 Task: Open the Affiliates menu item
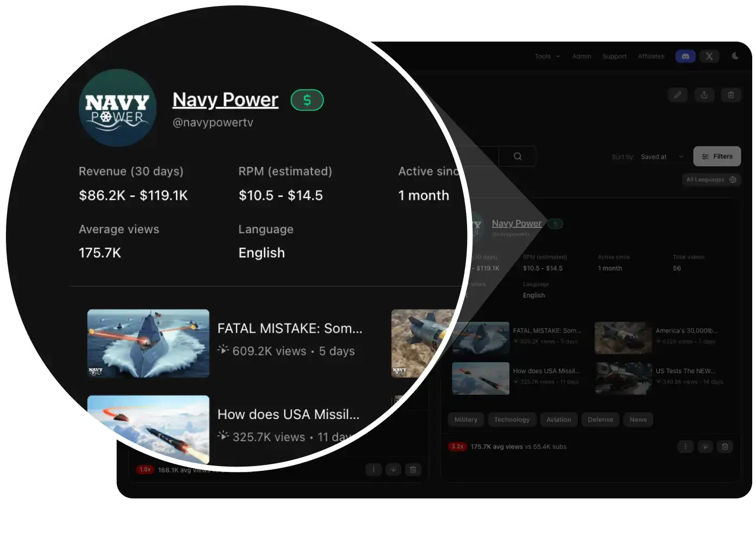[651, 56]
